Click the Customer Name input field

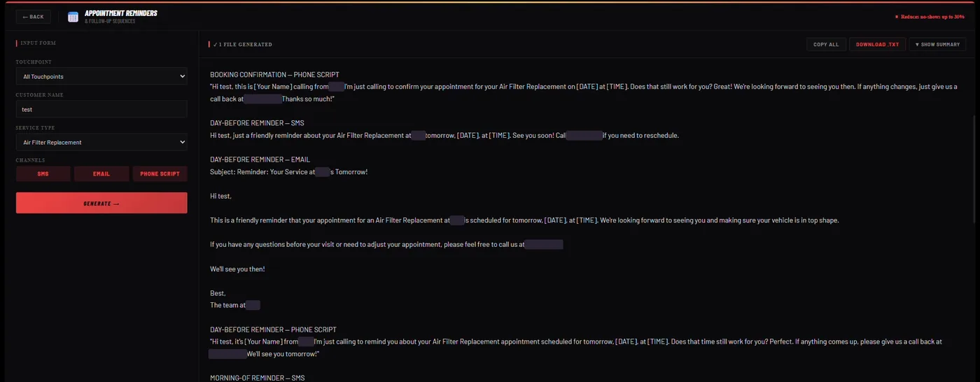click(x=101, y=109)
